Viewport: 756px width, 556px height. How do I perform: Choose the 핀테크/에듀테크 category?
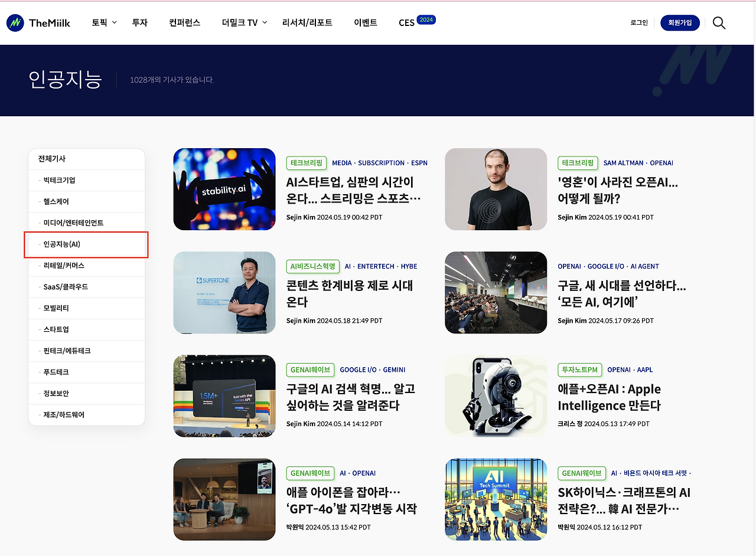[x=87, y=351]
